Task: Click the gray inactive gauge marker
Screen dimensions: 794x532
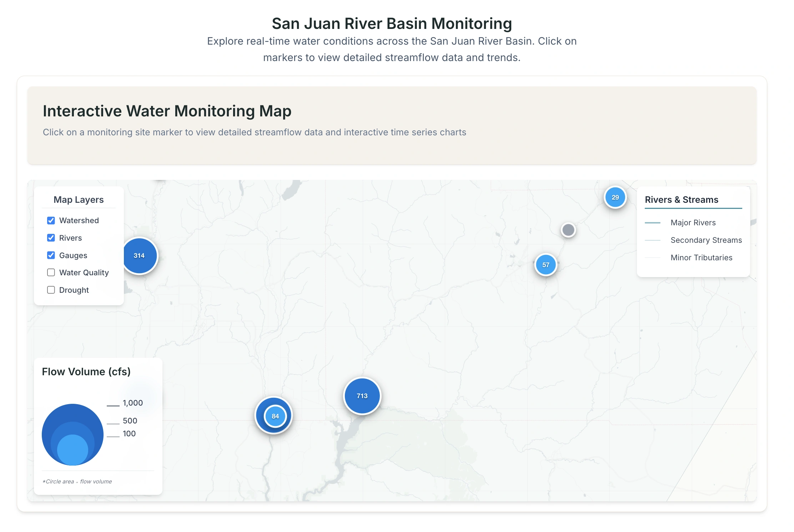Action: pyautogui.click(x=568, y=230)
